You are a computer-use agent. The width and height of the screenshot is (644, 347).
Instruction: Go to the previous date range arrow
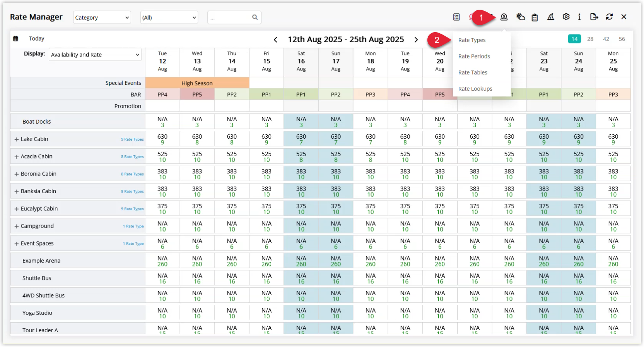(x=275, y=40)
